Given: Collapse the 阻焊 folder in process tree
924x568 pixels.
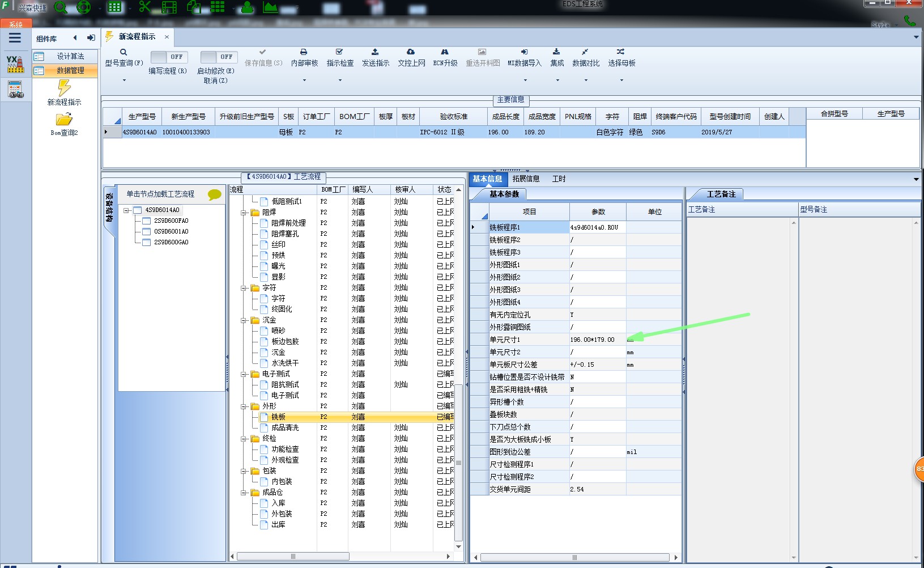Looking at the screenshot, I should click(244, 213).
